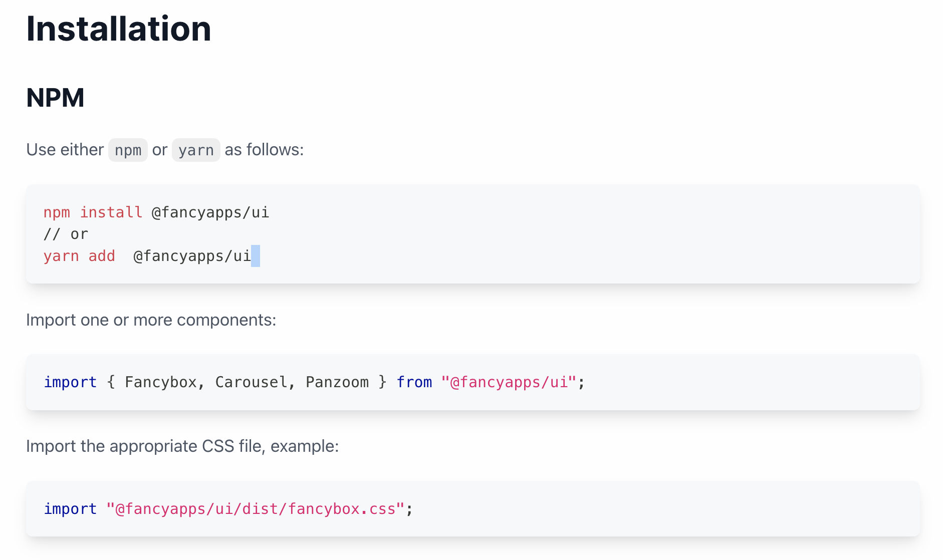
Task: Click '@fancyapps/ui' on the npm install line
Action: (x=210, y=212)
